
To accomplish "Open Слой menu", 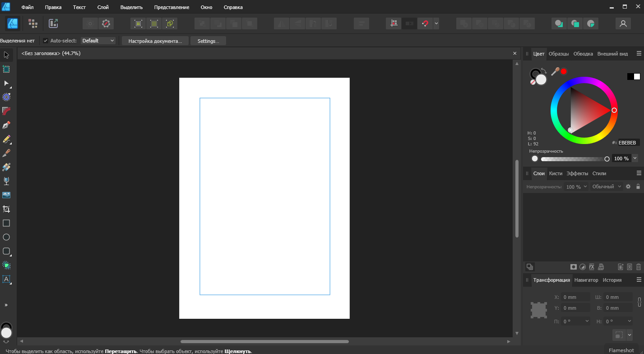I will click(x=103, y=7).
